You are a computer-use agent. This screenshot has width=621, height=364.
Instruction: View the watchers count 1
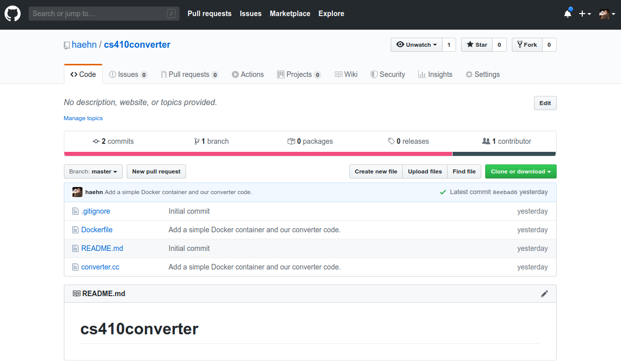(449, 45)
